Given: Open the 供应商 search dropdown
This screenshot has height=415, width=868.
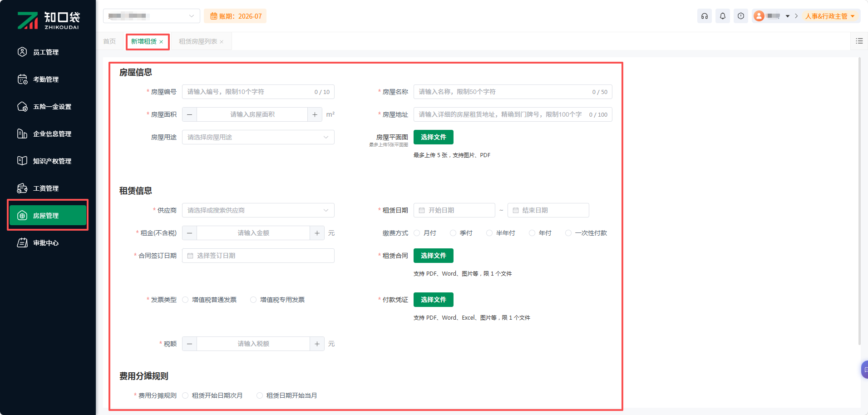Looking at the screenshot, I should point(258,210).
